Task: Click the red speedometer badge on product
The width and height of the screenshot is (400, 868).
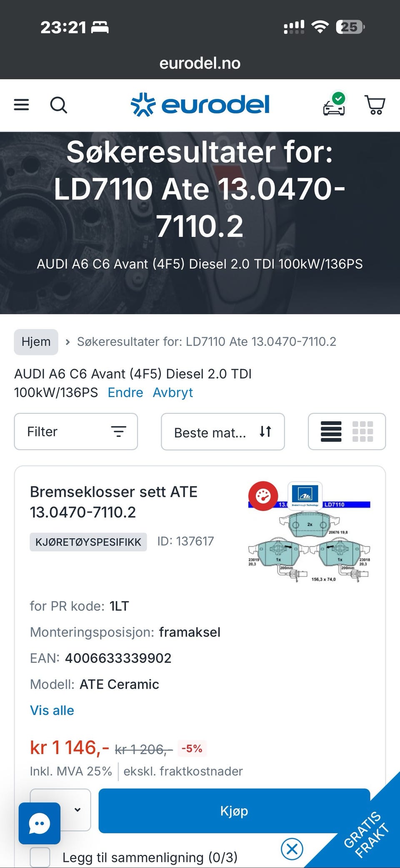Action: click(263, 496)
